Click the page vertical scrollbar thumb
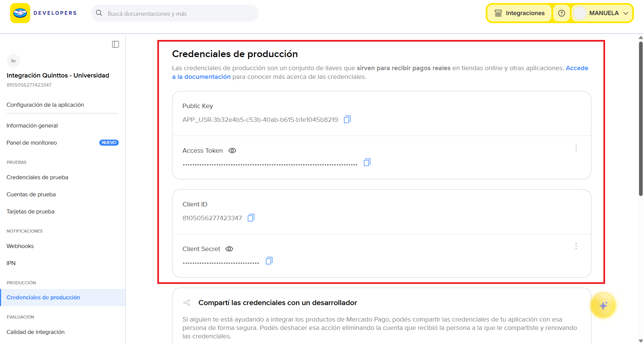 click(x=641, y=118)
